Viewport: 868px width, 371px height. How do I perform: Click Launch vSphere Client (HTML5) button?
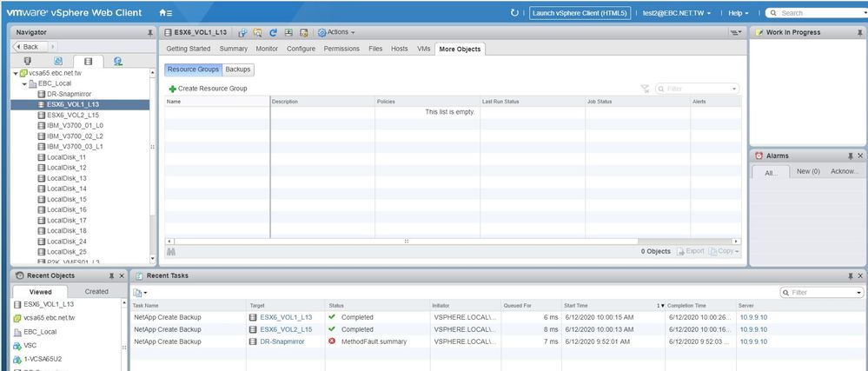[x=579, y=13]
